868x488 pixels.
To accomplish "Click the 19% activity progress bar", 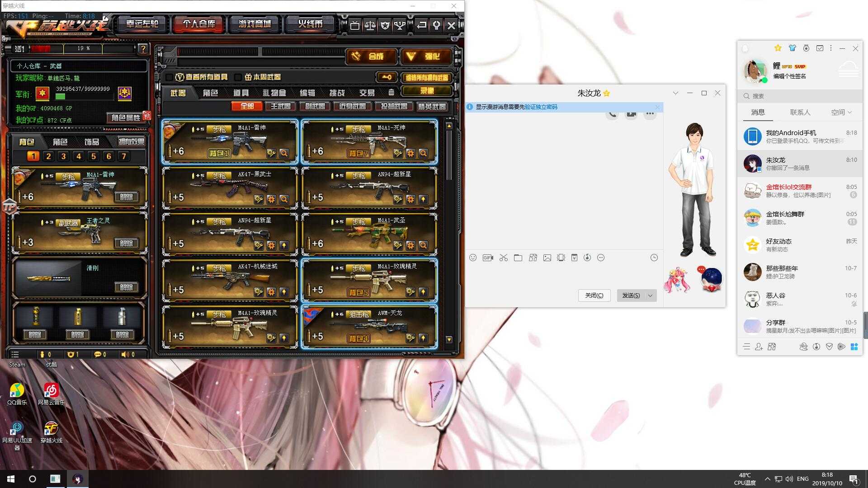I will (84, 48).
